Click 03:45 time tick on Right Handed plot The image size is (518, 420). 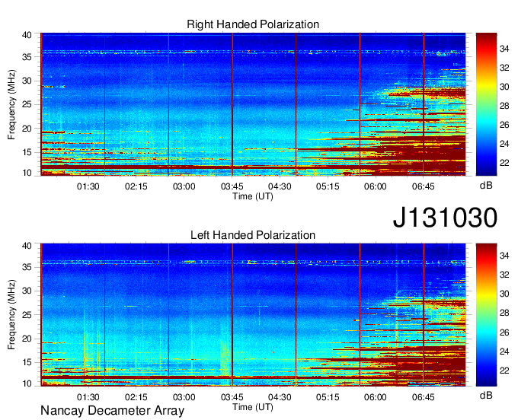[x=232, y=186]
